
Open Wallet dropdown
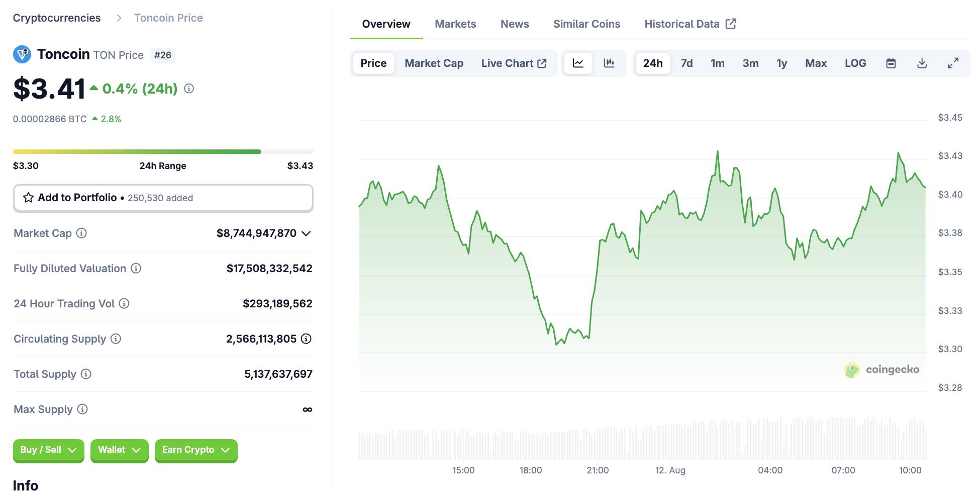point(119,450)
